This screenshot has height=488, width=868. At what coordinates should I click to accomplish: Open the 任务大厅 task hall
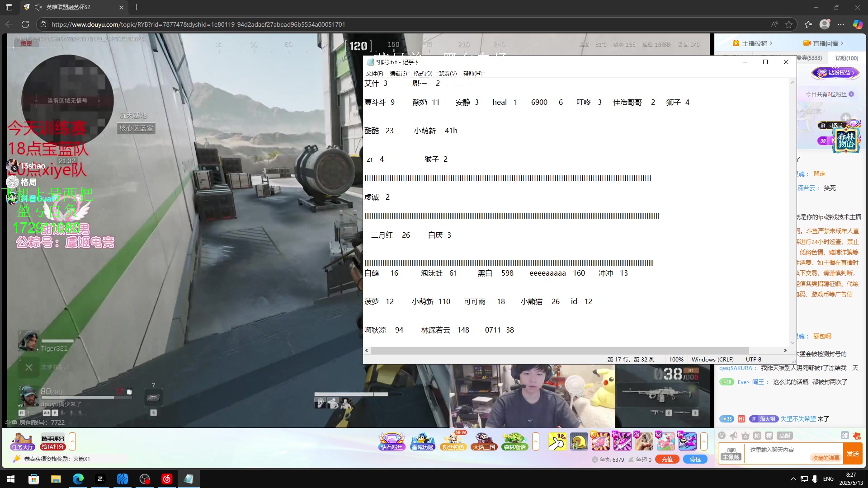23,441
